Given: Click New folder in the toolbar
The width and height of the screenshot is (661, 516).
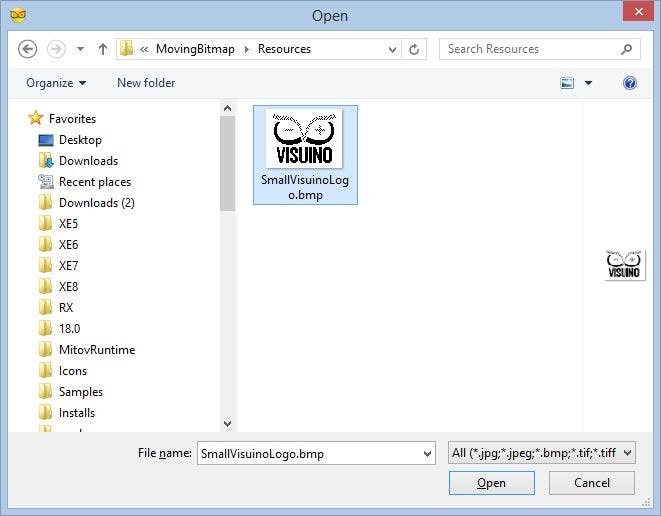Looking at the screenshot, I should 146,83.
